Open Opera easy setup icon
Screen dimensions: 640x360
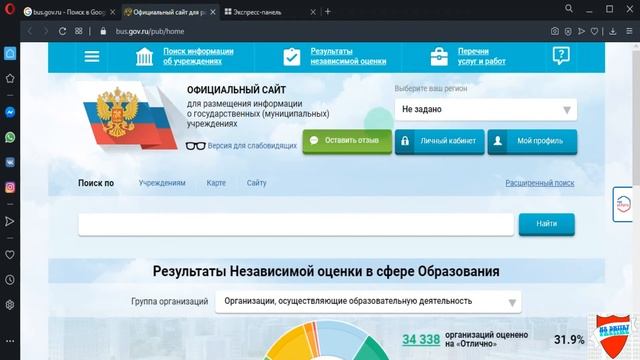629,31
